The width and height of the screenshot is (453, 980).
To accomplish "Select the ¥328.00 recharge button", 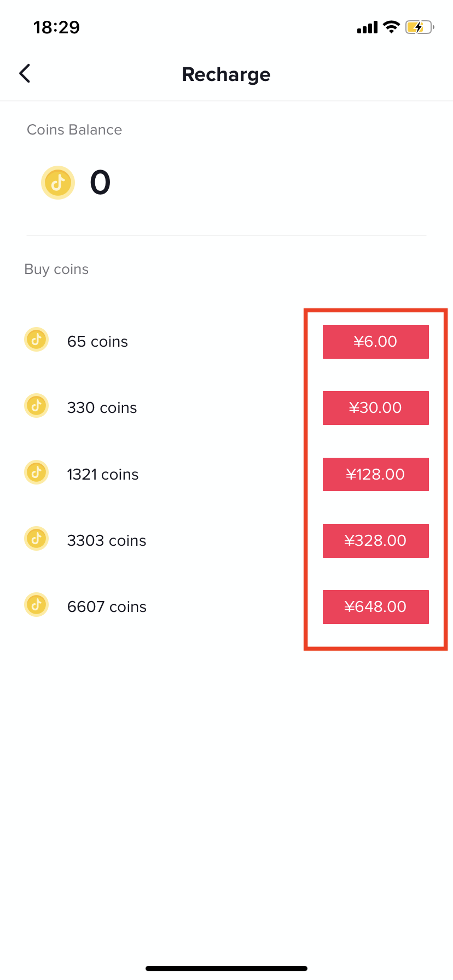I will (375, 541).
